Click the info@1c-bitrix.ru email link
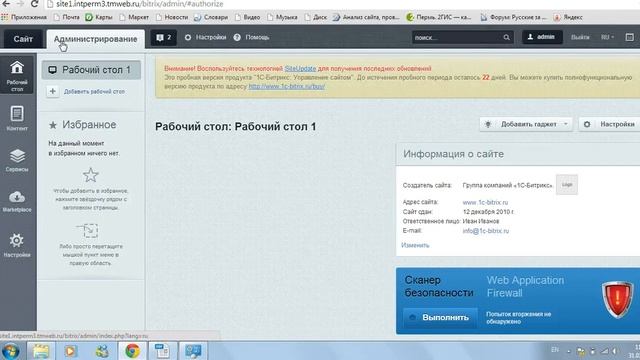Image resolution: width=640 pixels, height=360 pixels. (486, 231)
